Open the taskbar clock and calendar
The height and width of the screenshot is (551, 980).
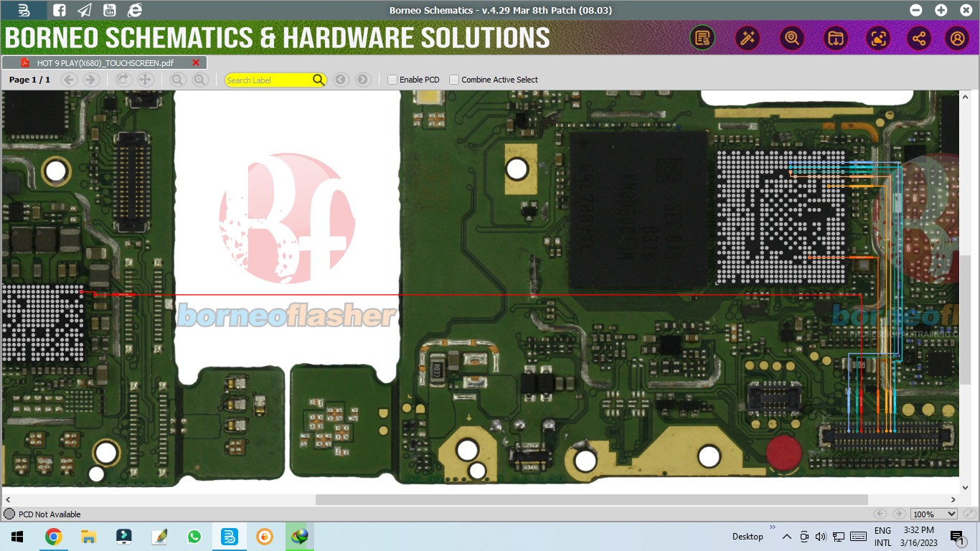coord(919,537)
